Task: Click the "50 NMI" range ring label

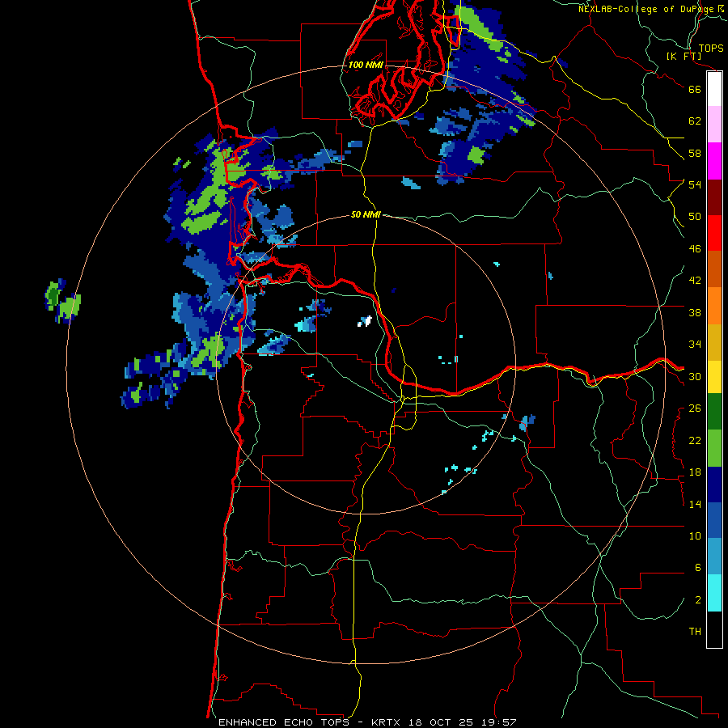Action: tap(366, 214)
